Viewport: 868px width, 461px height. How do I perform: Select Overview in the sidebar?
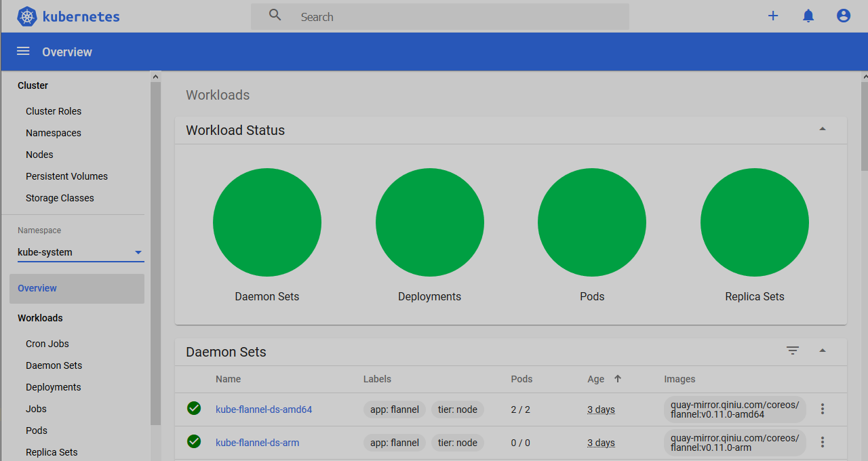[77, 288]
